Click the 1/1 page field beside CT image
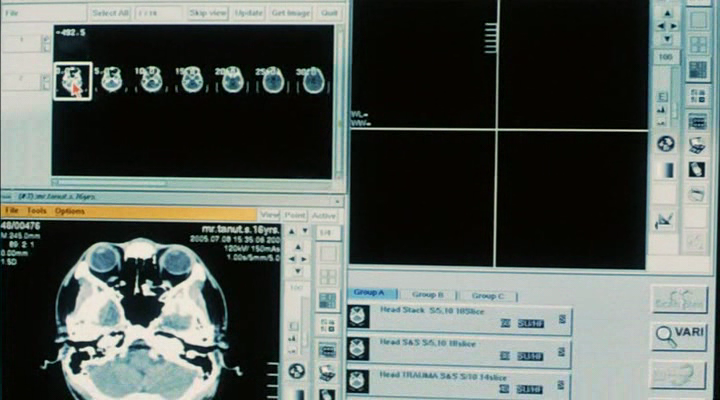The width and height of the screenshot is (720, 400). coord(327,233)
